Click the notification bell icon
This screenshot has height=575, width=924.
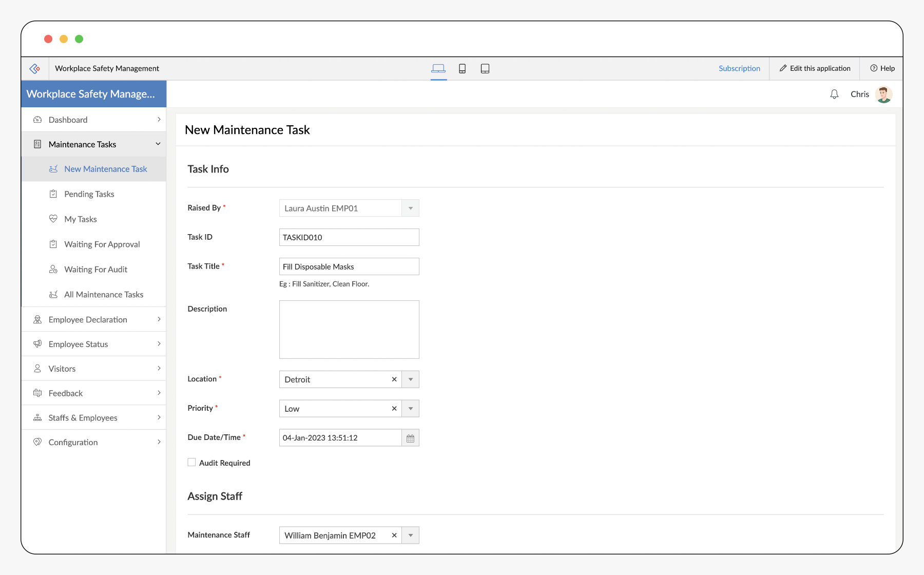point(834,94)
